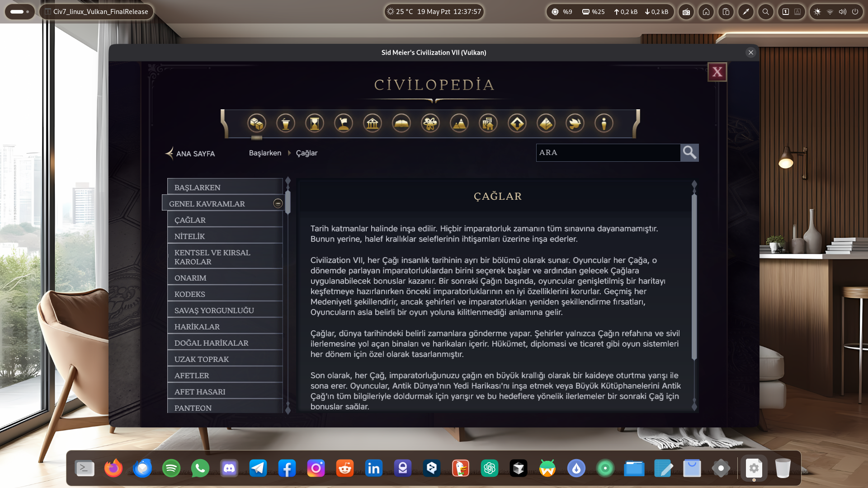Close Civilopedia with the red X
This screenshot has height=488, width=868.
717,72
